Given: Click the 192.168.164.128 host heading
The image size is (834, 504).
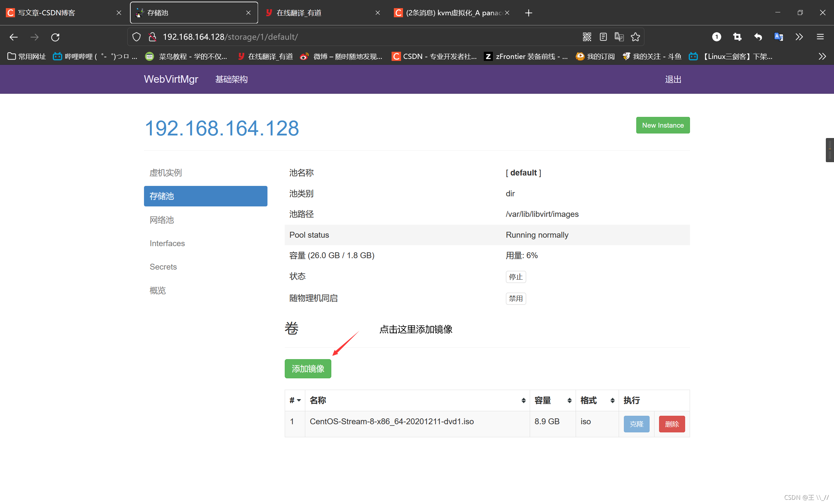Looking at the screenshot, I should click(x=222, y=128).
